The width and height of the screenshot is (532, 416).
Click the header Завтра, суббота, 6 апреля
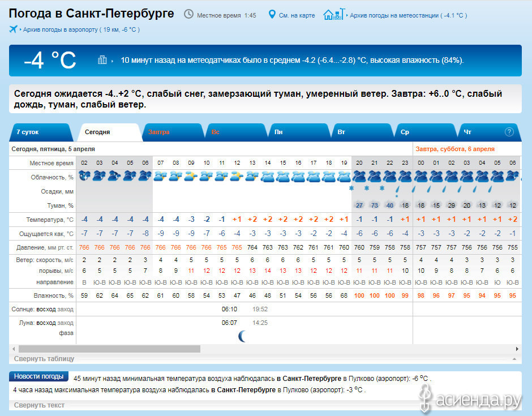pyautogui.click(x=455, y=149)
